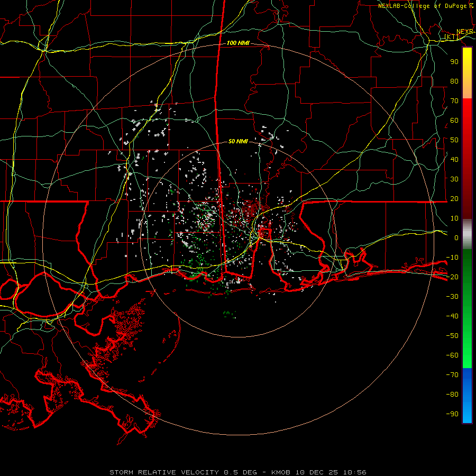Click the "50 NMI" range ring label
This screenshot has height=476, width=476.
[238, 141]
